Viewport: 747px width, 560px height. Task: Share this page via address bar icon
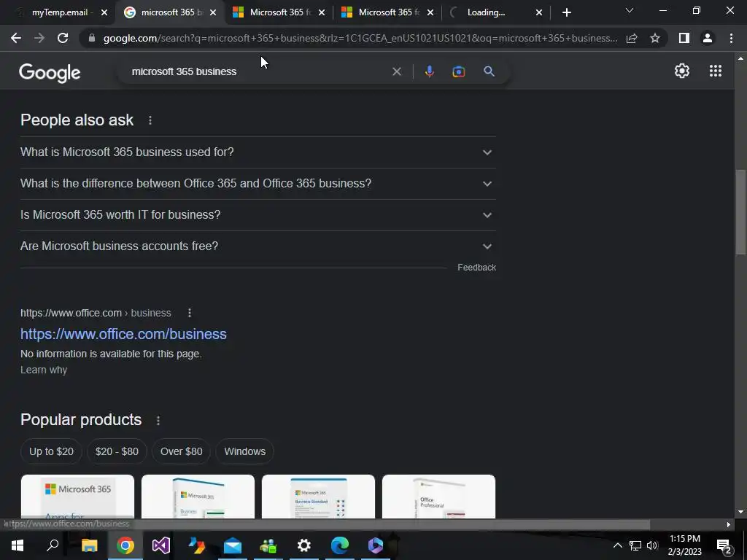632,38
